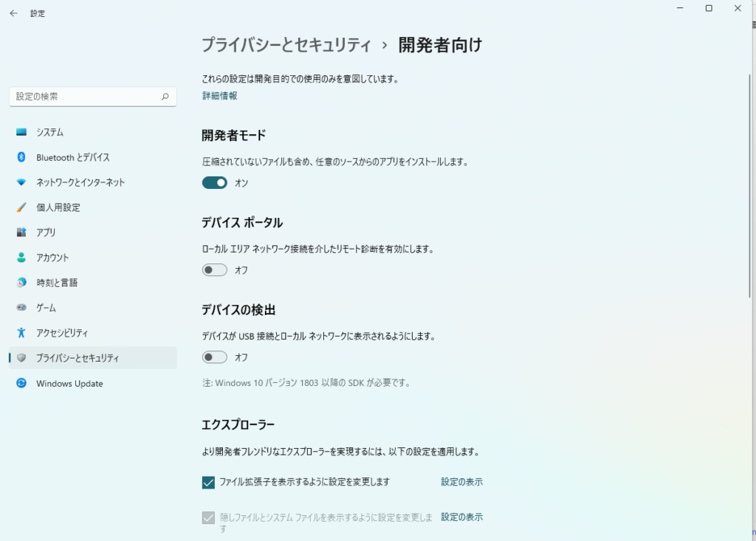Screen dimensions: 756x541
Task: Uncheck the file extension display checkbox
Action: point(208,482)
